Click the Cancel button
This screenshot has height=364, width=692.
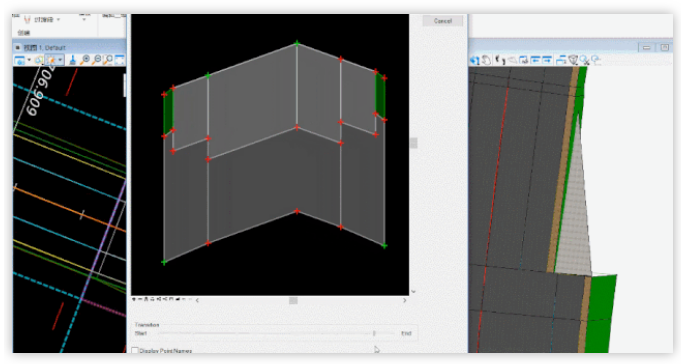(442, 21)
